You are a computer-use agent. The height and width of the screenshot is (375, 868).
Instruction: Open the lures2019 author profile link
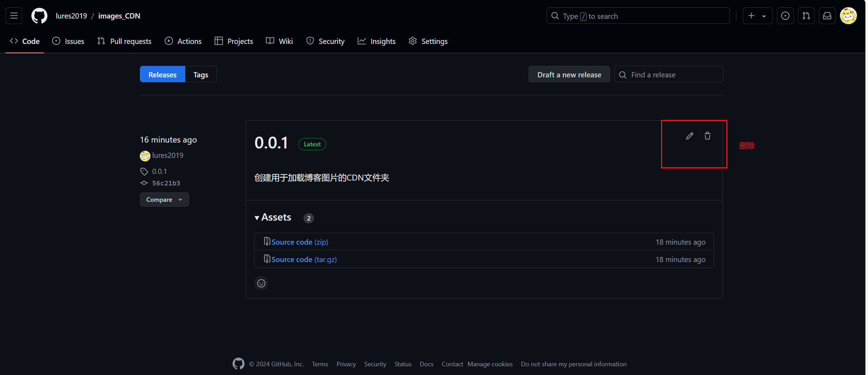(168, 155)
